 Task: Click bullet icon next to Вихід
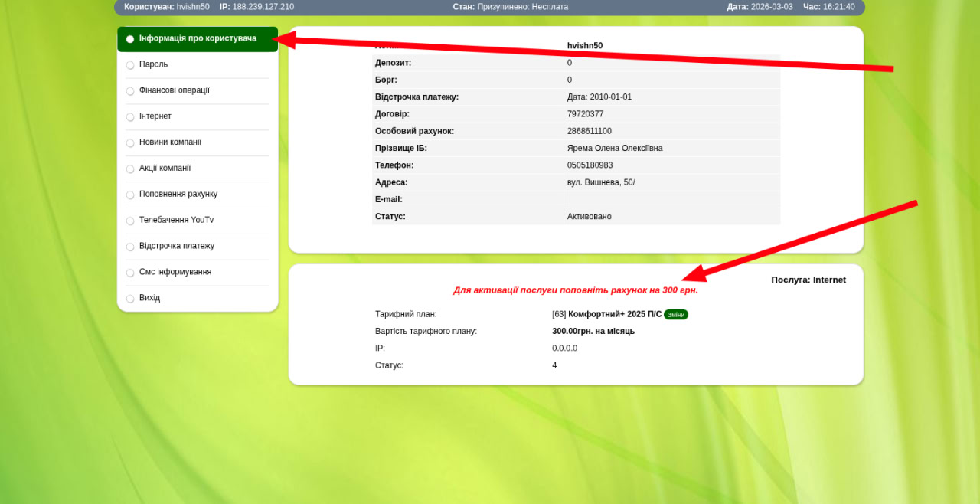coord(130,299)
